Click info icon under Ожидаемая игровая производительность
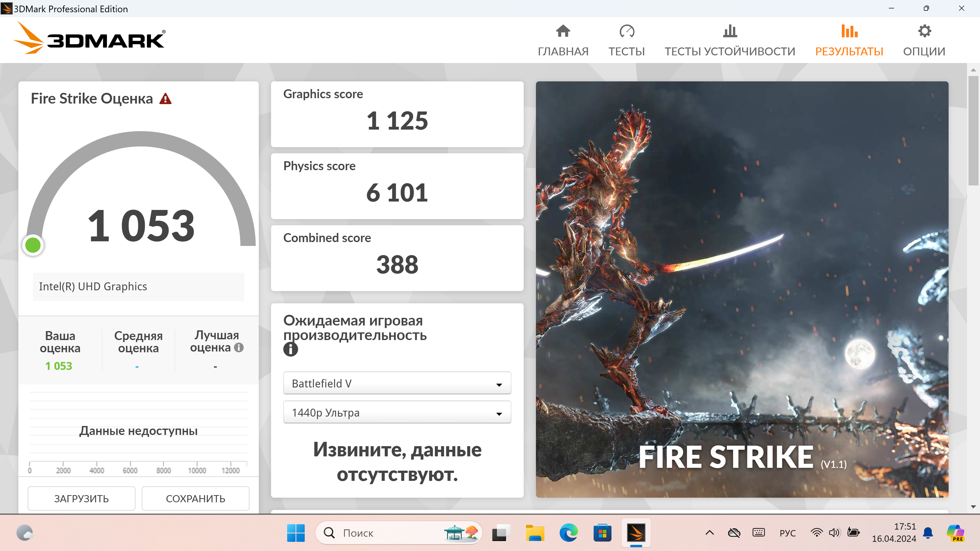 [290, 349]
